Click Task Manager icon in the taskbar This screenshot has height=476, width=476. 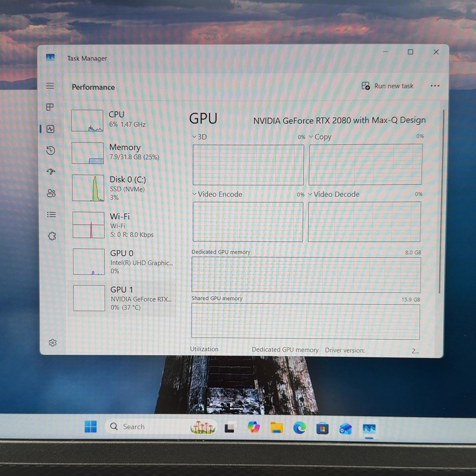pos(369,429)
